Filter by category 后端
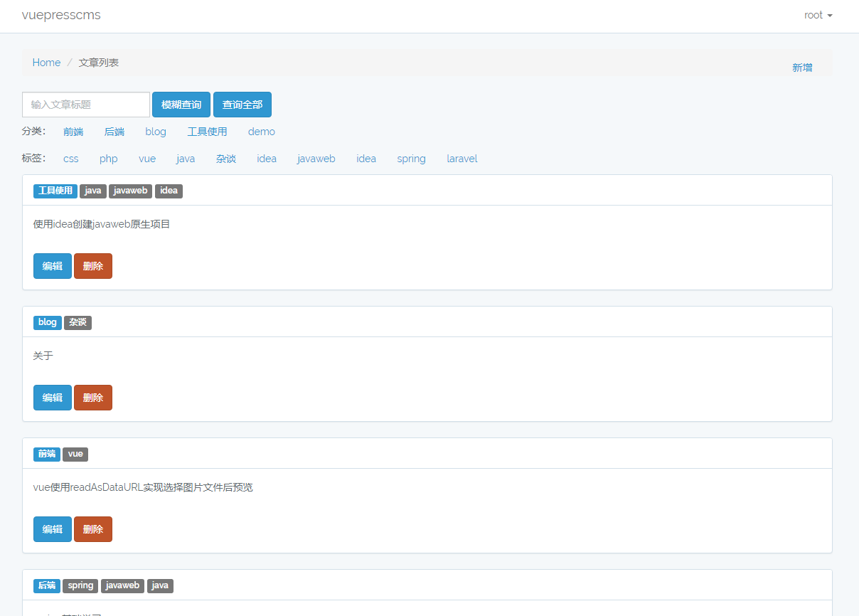Screen dimensions: 859x616 114,132
